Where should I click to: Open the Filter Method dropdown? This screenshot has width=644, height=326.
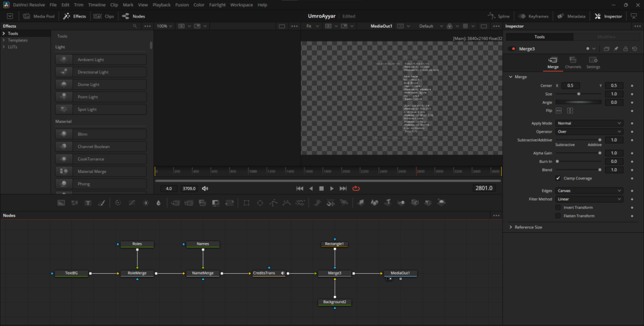(x=589, y=199)
